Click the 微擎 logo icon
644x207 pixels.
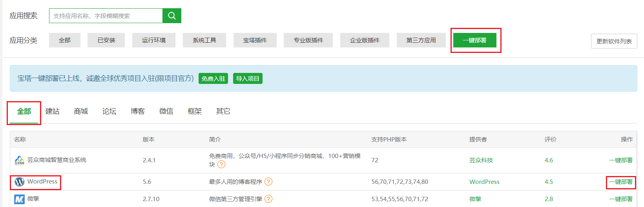coord(19,199)
